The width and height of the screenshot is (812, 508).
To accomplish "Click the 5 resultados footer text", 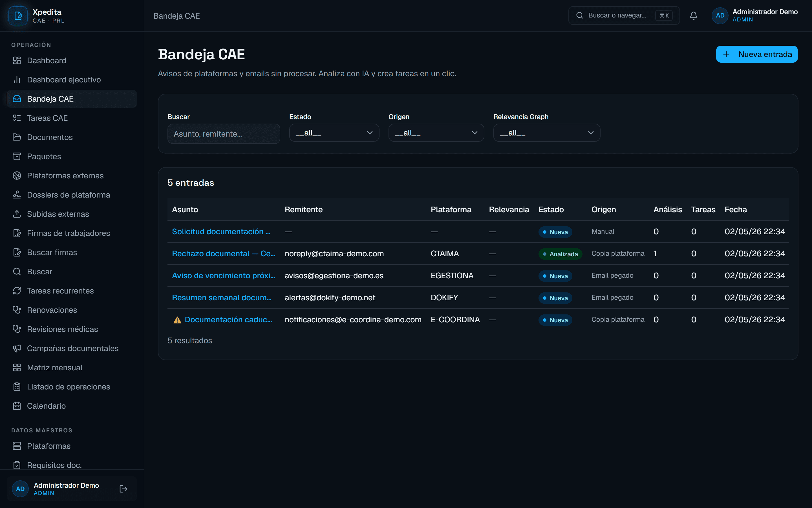I will pyautogui.click(x=189, y=340).
